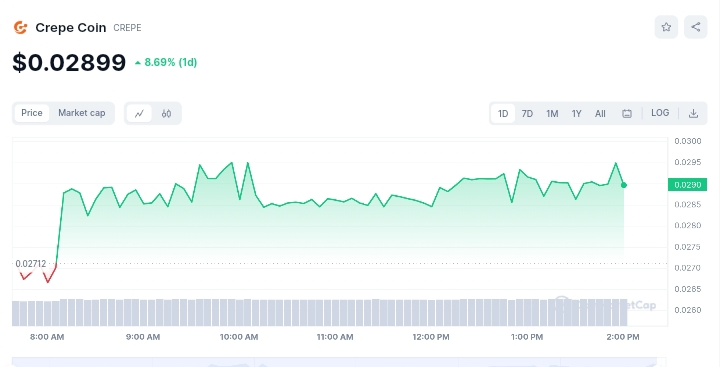Open the calendar date range picker
720x367 pixels.
coord(627,113)
